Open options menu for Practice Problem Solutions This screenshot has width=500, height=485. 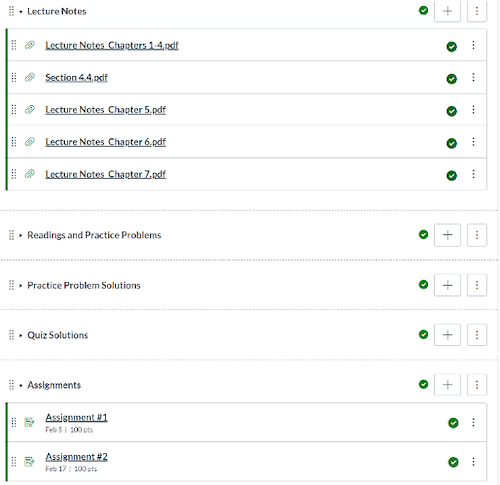pyautogui.click(x=477, y=285)
